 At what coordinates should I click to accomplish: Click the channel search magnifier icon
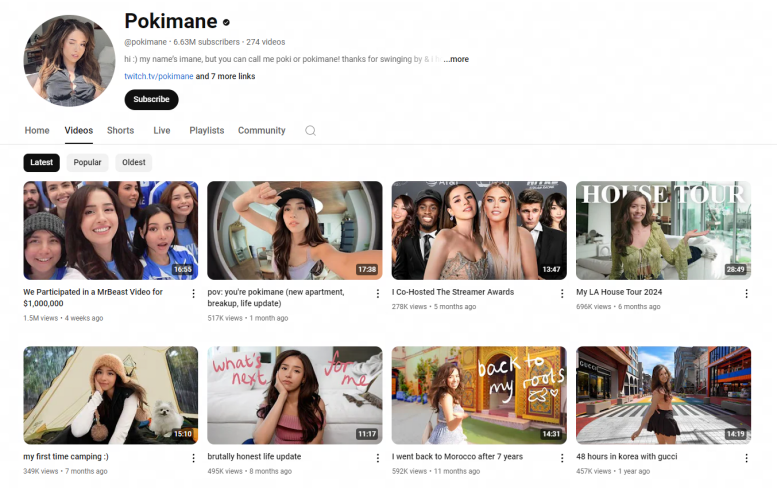click(x=310, y=131)
